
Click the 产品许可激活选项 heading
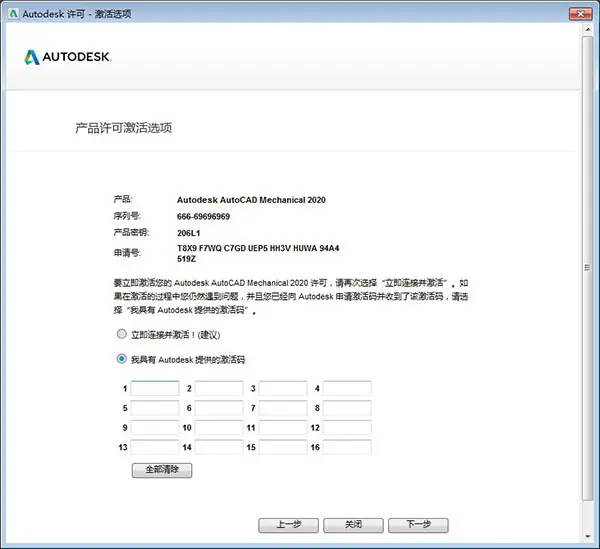point(124,128)
